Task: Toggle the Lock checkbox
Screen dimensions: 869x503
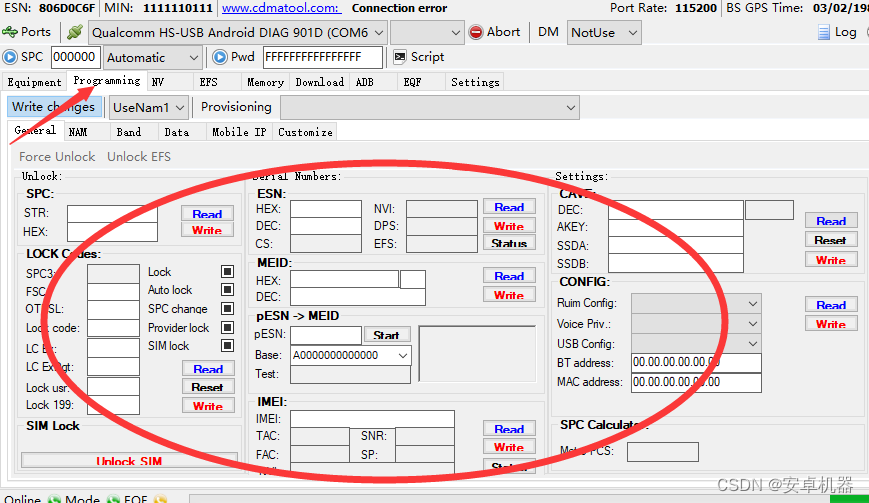Action: tap(227, 271)
